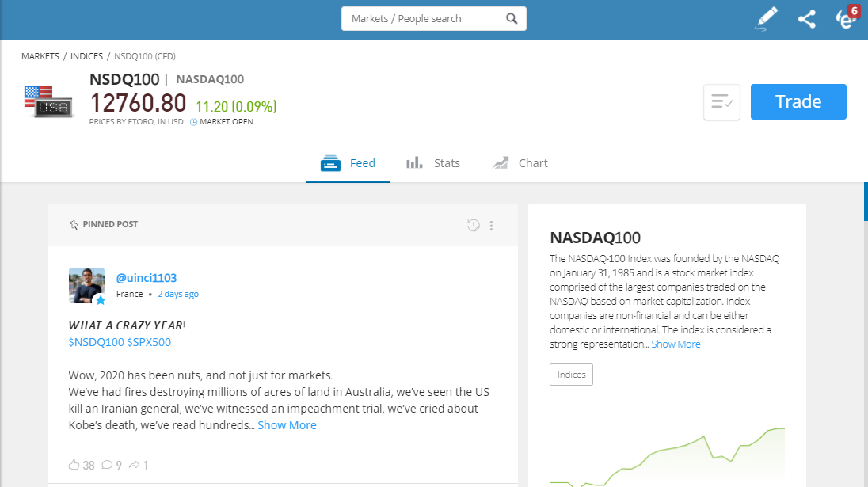Image resolution: width=868 pixels, height=487 pixels.
Task: Focus the Markets / People search field
Action: click(x=434, y=19)
